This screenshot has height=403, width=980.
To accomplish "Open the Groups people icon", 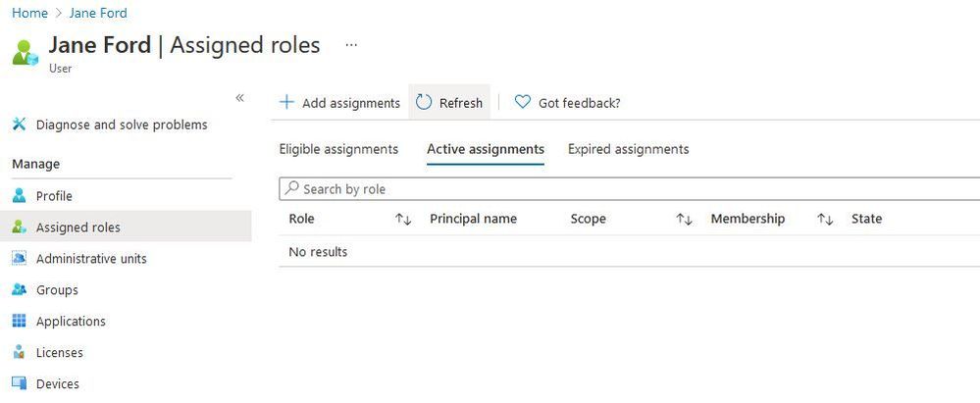I will tap(19, 290).
